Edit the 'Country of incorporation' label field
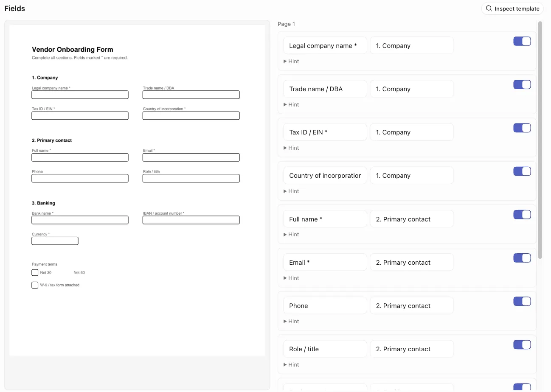551x392 pixels. (325, 175)
